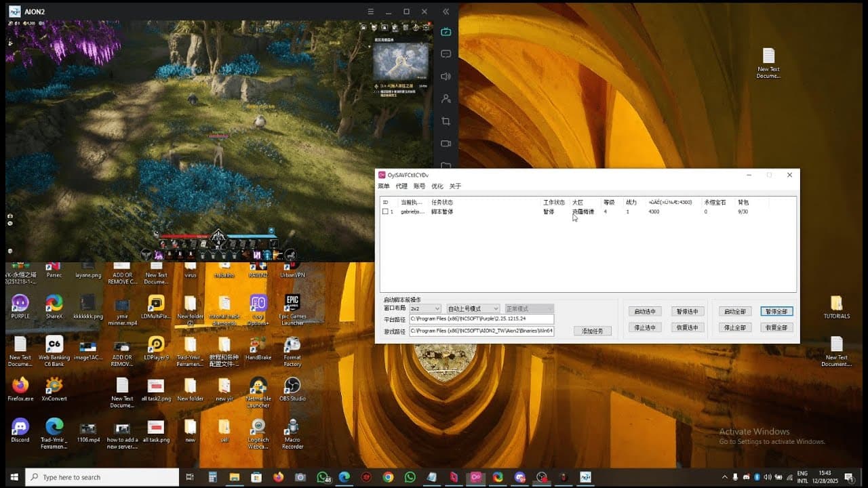The height and width of the screenshot is (488, 868).
Task: Open the OBS Studio desktop shortcut
Action: click(x=292, y=389)
